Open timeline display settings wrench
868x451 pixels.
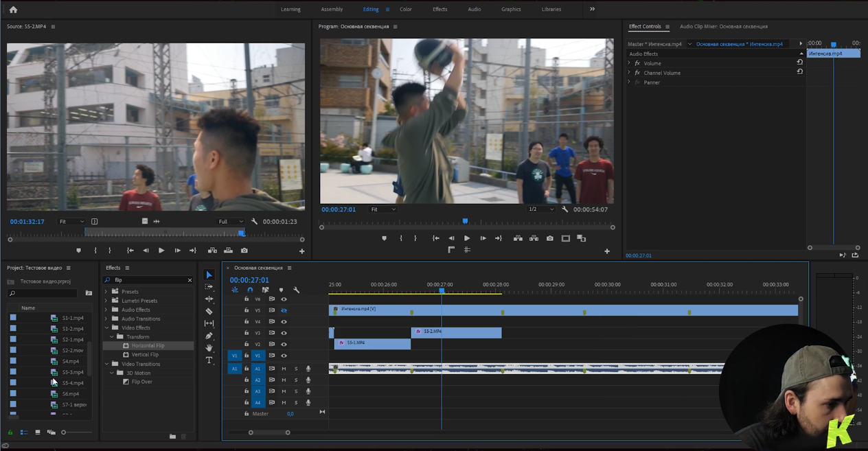tap(297, 290)
